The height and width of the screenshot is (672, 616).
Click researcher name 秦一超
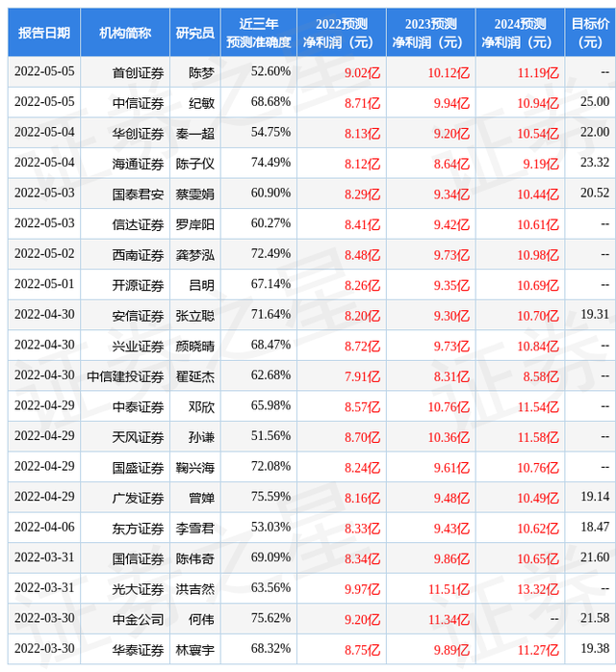195,134
